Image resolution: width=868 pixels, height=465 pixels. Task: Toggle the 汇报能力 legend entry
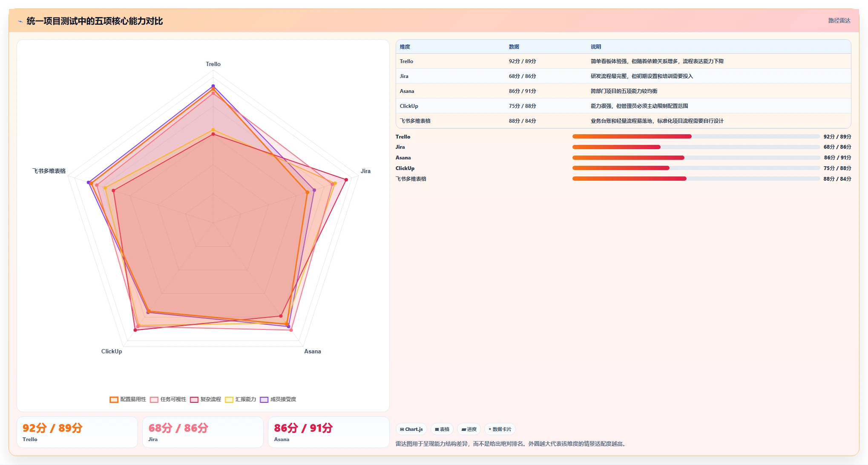[241, 399]
